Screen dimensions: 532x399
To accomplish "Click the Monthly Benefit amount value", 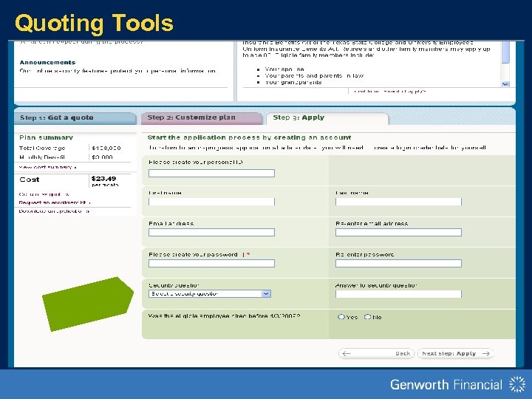I will [102, 157].
